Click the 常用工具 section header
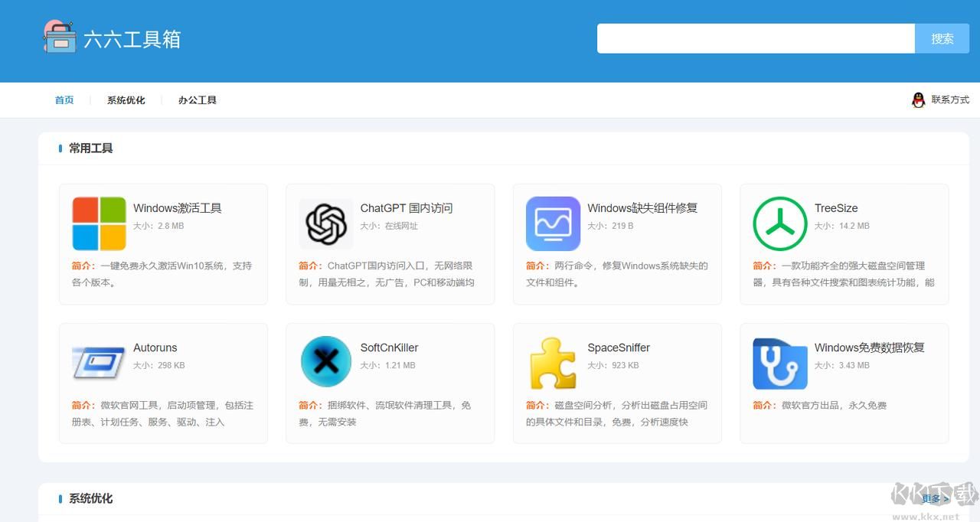Image resolution: width=980 pixels, height=522 pixels. [x=90, y=148]
